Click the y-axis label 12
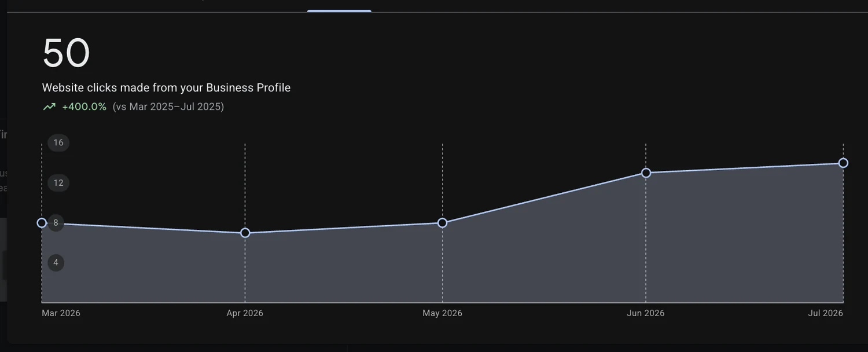Viewport: 868px width, 352px height. click(58, 183)
